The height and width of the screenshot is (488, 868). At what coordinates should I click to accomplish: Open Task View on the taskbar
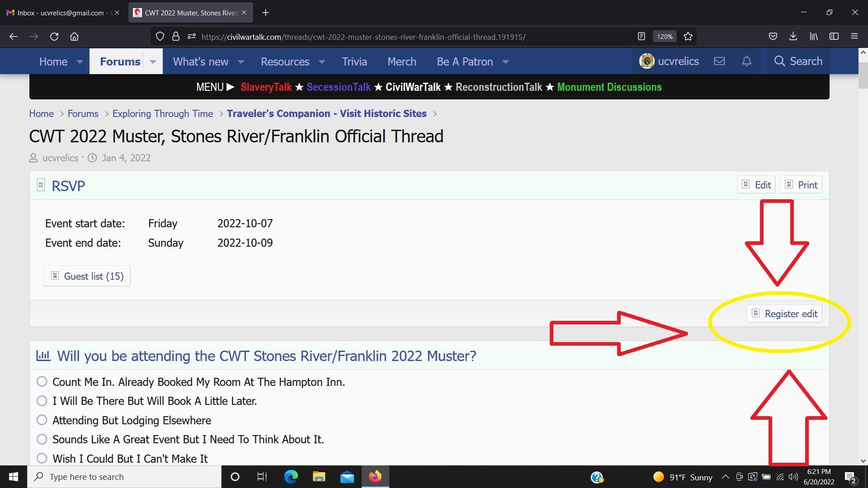262,477
